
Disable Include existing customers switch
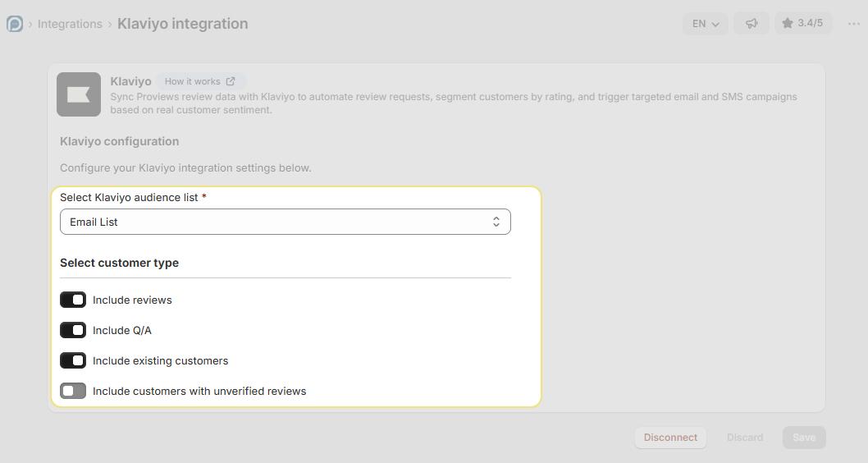pos(73,360)
